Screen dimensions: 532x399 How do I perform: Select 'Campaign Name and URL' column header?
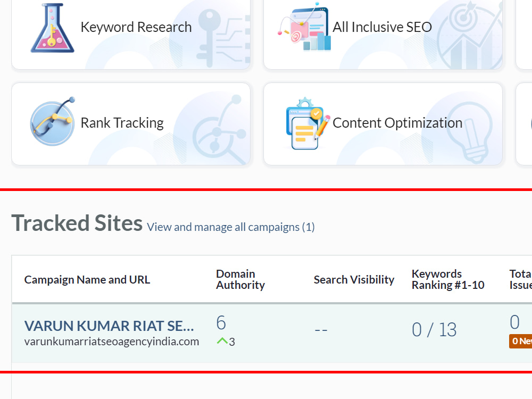87,280
